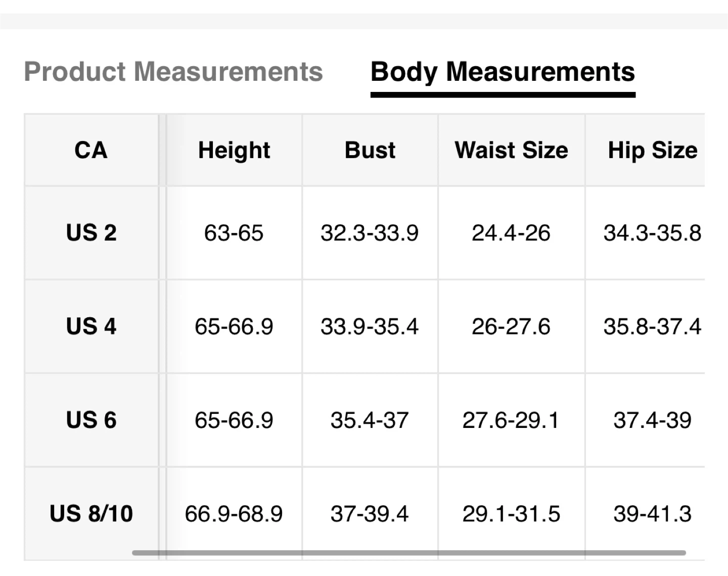
Task: Click the Waist Size column header
Action: (511, 150)
